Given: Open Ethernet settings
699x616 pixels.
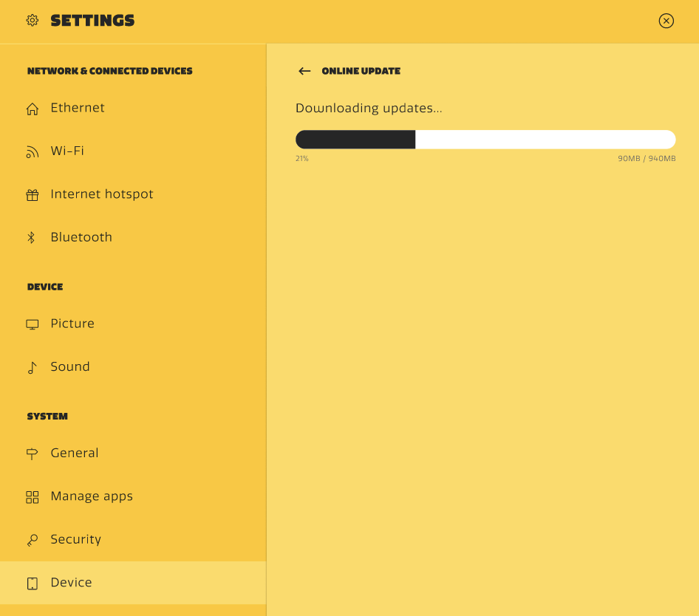Looking at the screenshot, I should point(133,108).
